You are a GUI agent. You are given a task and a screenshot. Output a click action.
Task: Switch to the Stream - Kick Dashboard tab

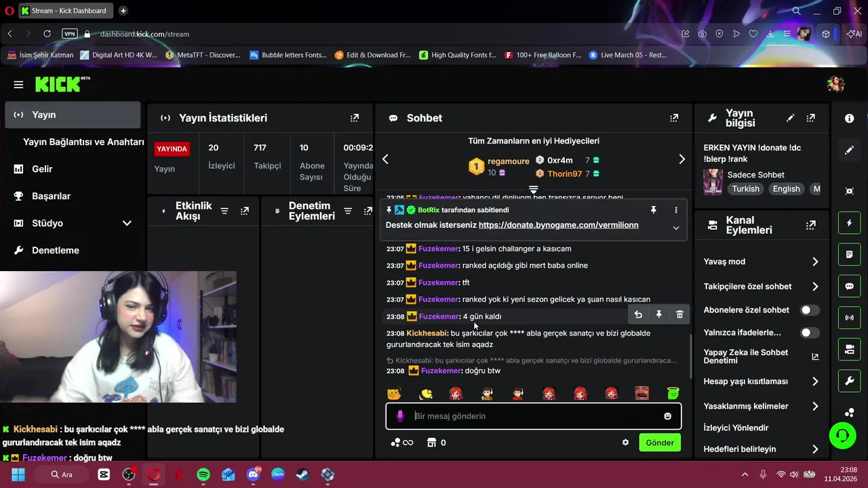point(66,11)
